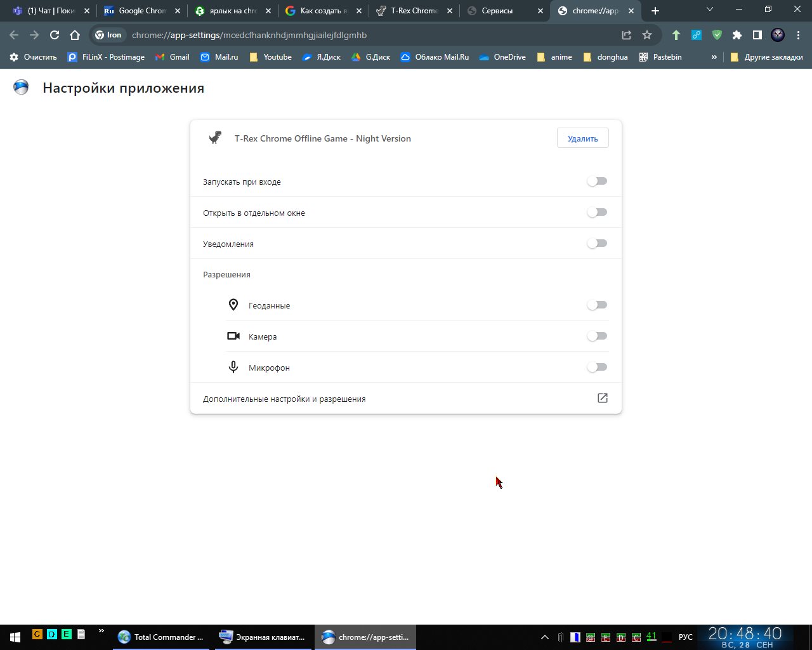Open the side panel icon
This screenshot has width=812, height=650.
[757, 35]
